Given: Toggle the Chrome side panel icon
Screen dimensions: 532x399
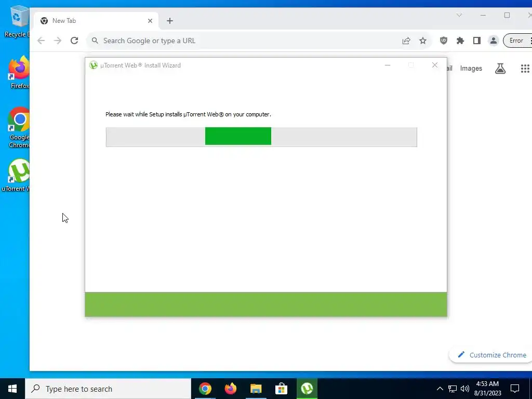Looking at the screenshot, I should coord(477,41).
